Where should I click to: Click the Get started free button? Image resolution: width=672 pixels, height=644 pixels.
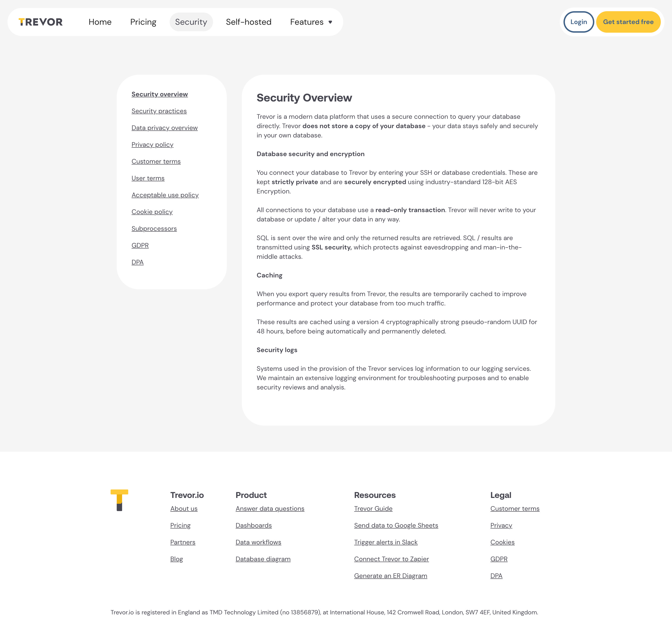click(x=628, y=22)
